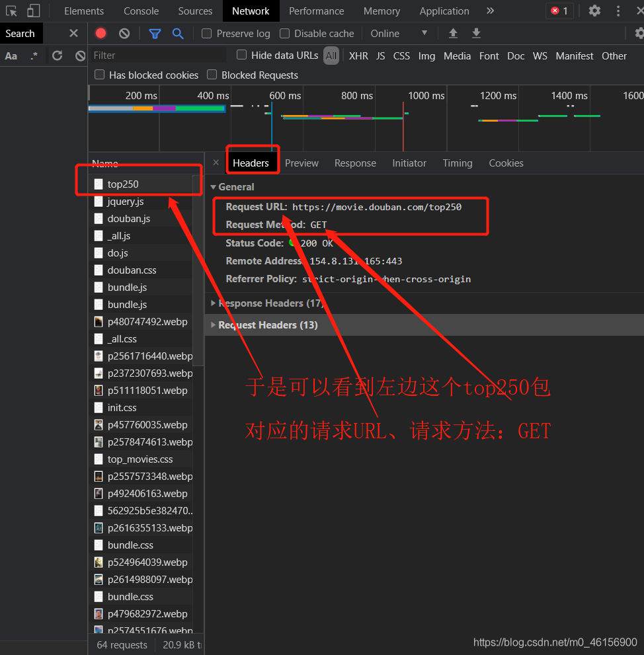Viewport: 644px width, 655px height.
Task: Select the top_movies.css request row
Action: (x=140, y=459)
